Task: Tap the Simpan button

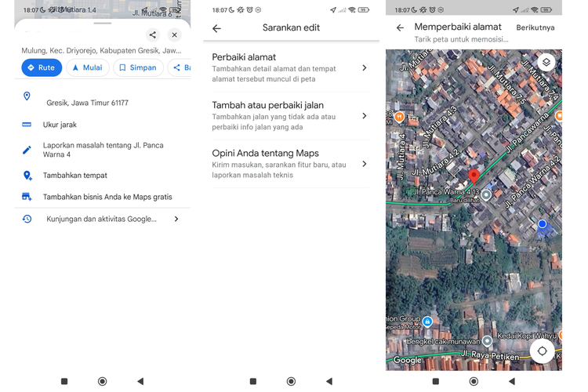Action: [x=138, y=67]
